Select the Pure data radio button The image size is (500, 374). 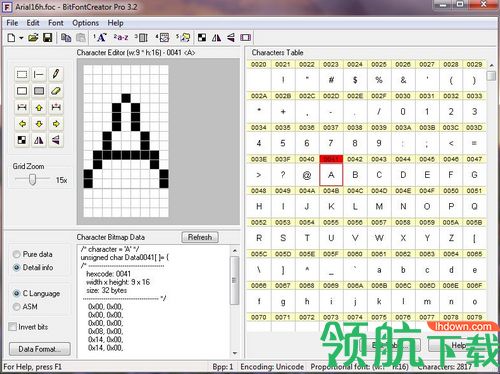coord(16,254)
